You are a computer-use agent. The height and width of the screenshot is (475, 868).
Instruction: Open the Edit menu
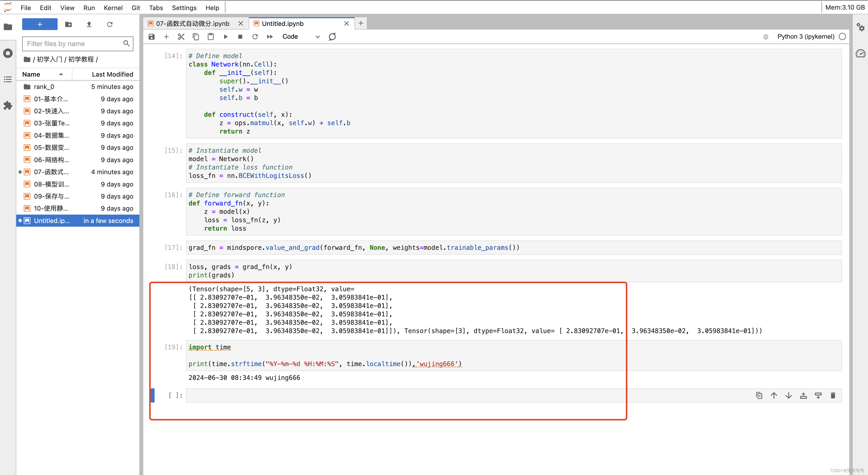pos(45,7)
